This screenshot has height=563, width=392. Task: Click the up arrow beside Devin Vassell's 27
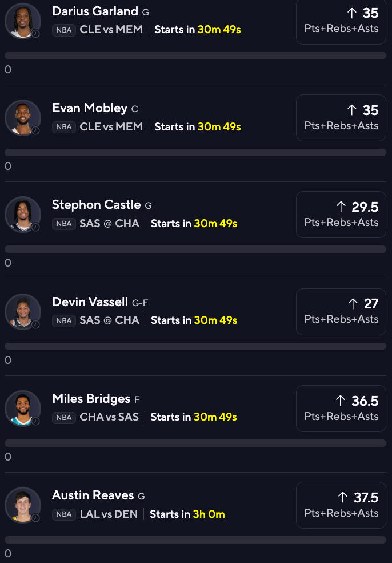(353, 304)
